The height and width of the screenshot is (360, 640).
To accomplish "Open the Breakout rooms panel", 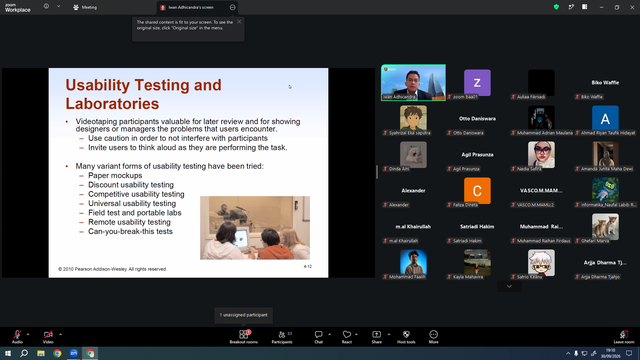I will (x=244, y=337).
